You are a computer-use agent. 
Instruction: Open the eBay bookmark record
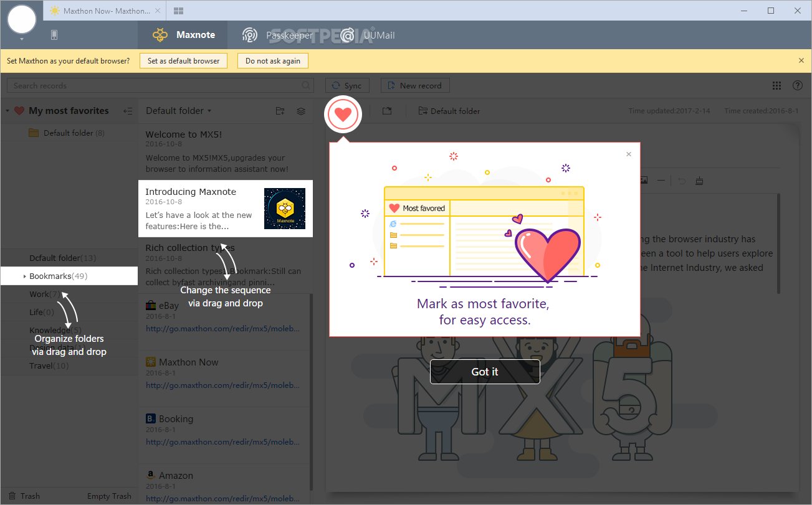225,322
